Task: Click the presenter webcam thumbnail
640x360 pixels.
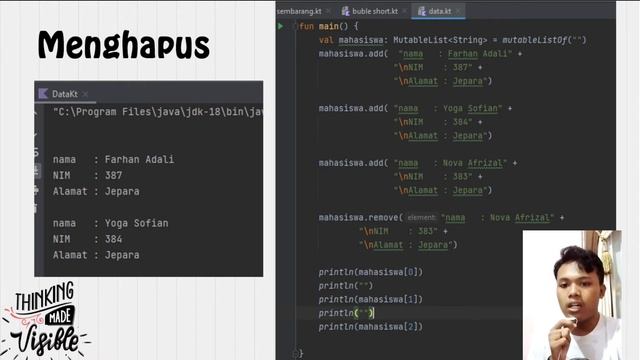Action: pos(572,295)
